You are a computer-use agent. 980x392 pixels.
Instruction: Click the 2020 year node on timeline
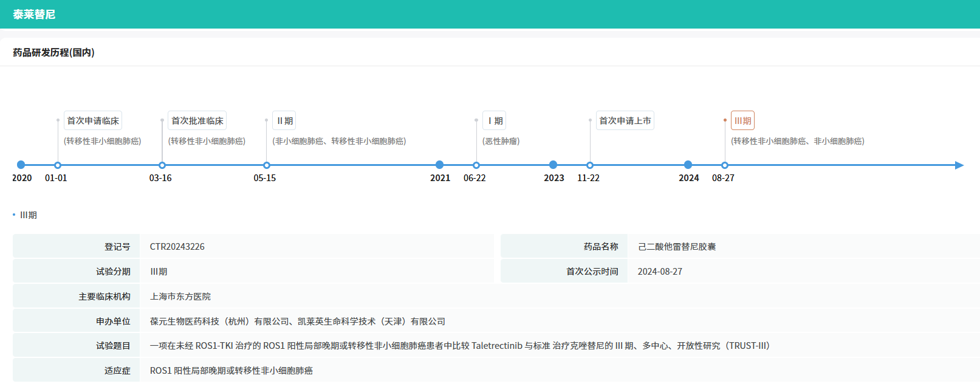tap(21, 165)
